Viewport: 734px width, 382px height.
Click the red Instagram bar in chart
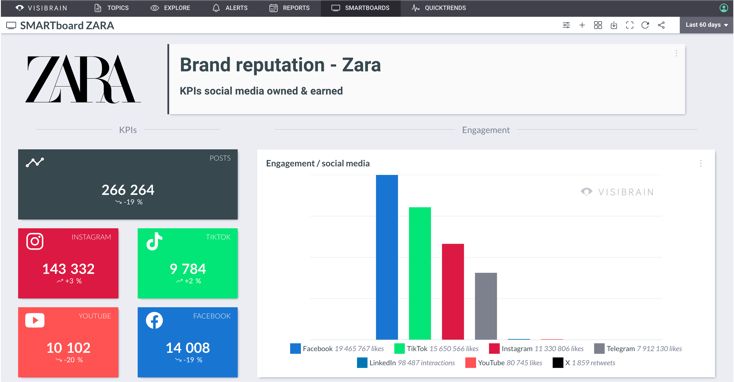pos(453,292)
